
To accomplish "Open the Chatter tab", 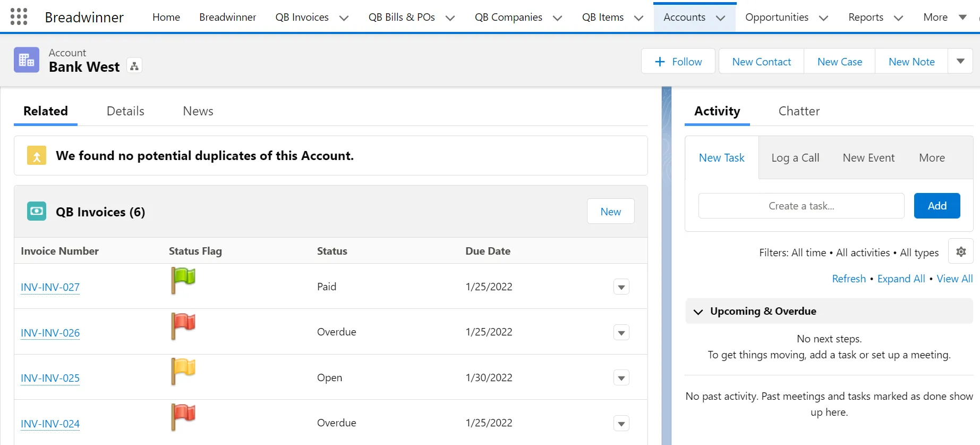I will tap(799, 111).
